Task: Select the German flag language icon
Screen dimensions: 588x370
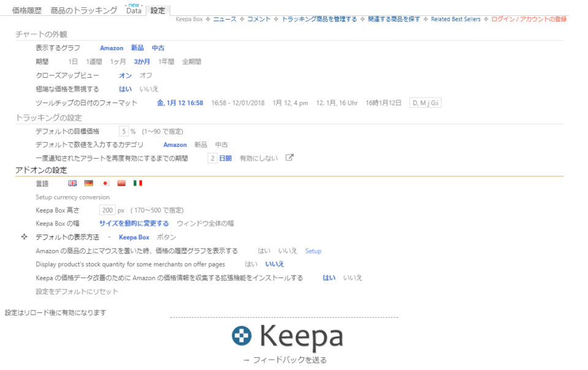Action: (89, 183)
